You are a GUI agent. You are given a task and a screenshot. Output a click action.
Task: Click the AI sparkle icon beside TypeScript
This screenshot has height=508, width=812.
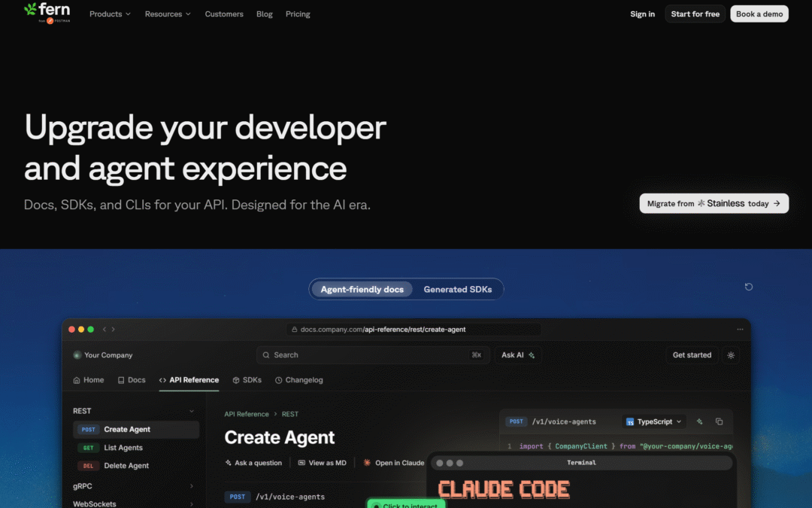pos(700,421)
